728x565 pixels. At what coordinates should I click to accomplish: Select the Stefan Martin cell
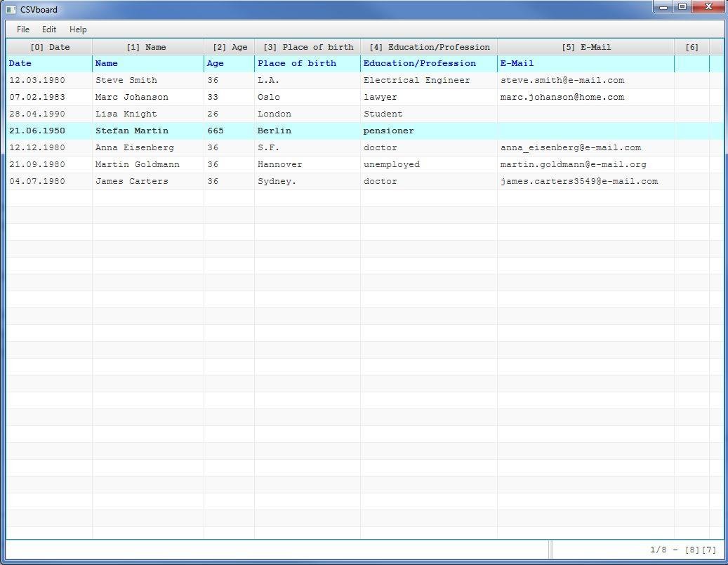148,131
